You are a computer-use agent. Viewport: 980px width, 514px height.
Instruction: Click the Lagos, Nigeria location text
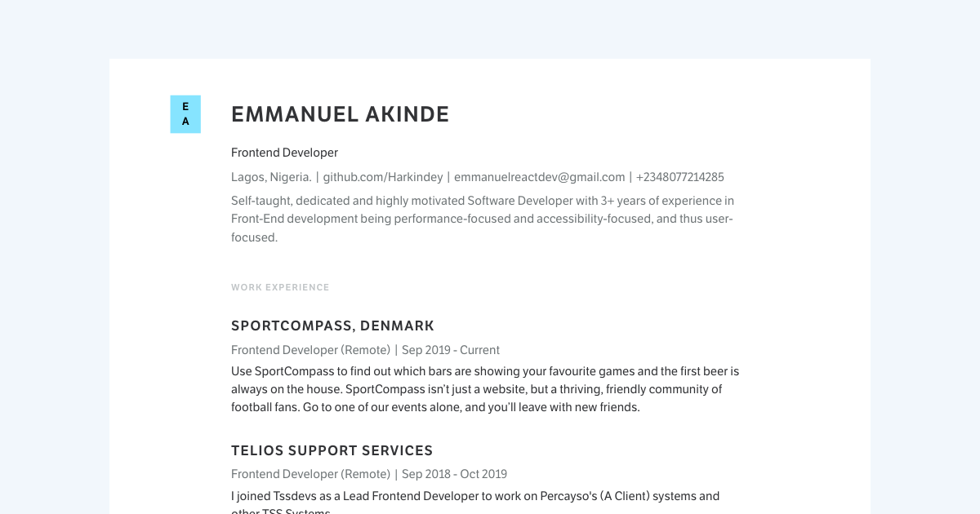[271, 177]
